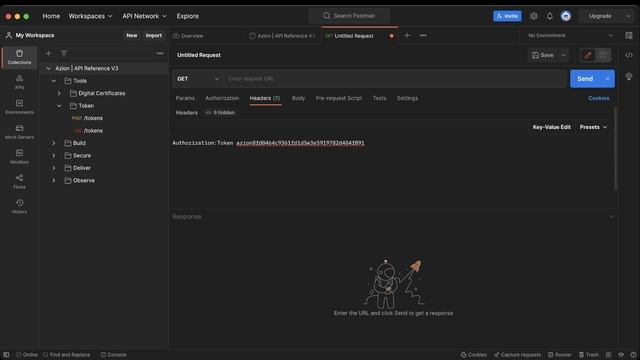640x360 pixels.
Task: Open the No Environment dropdown
Action: tap(570, 36)
